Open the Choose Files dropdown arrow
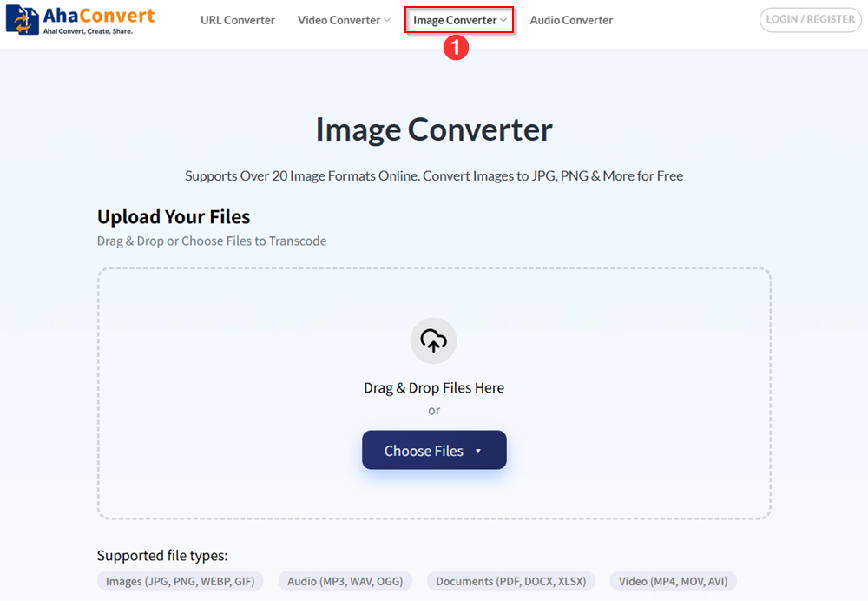 click(x=478, y=451)
